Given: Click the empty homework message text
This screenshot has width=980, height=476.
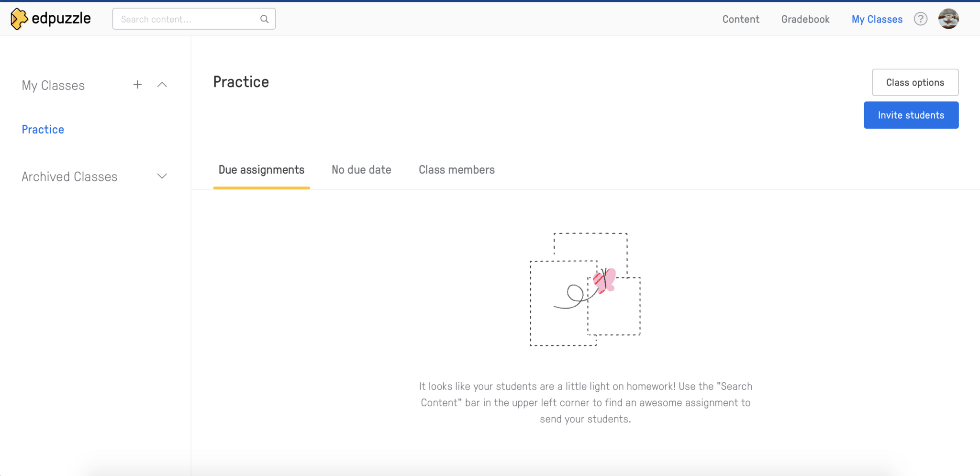Looking at the screenshot, I should coord(585,402).
